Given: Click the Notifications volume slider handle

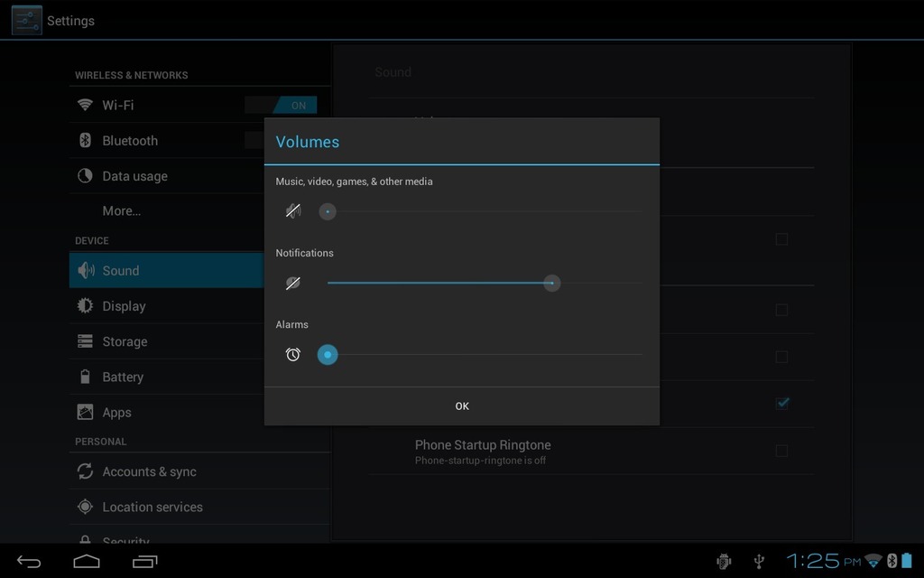Looking at the screenshot, I should [551, 283].
